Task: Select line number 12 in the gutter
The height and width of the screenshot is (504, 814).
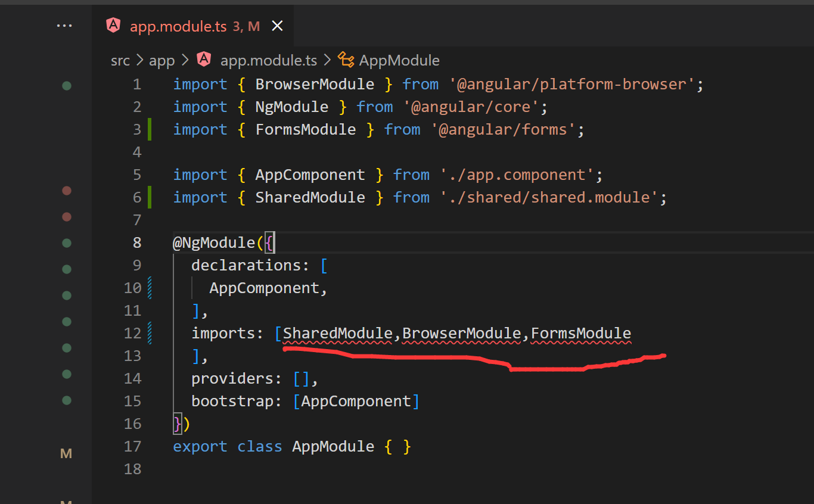Action: coord(133,334)
